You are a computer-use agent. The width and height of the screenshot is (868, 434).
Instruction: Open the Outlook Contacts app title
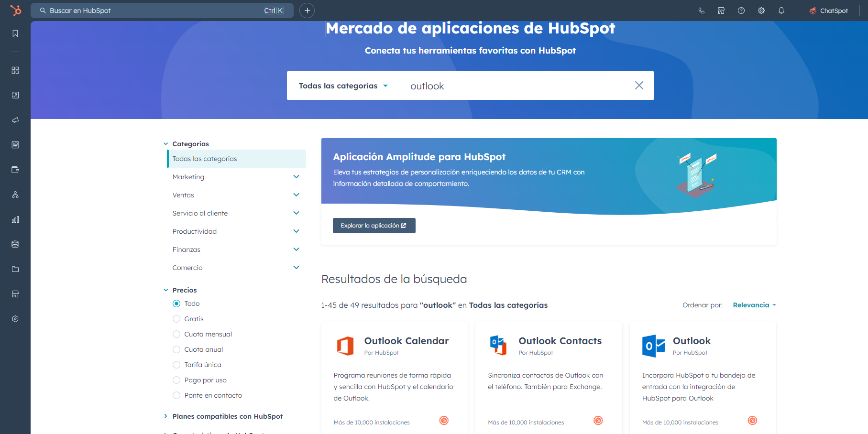(560, 341)
